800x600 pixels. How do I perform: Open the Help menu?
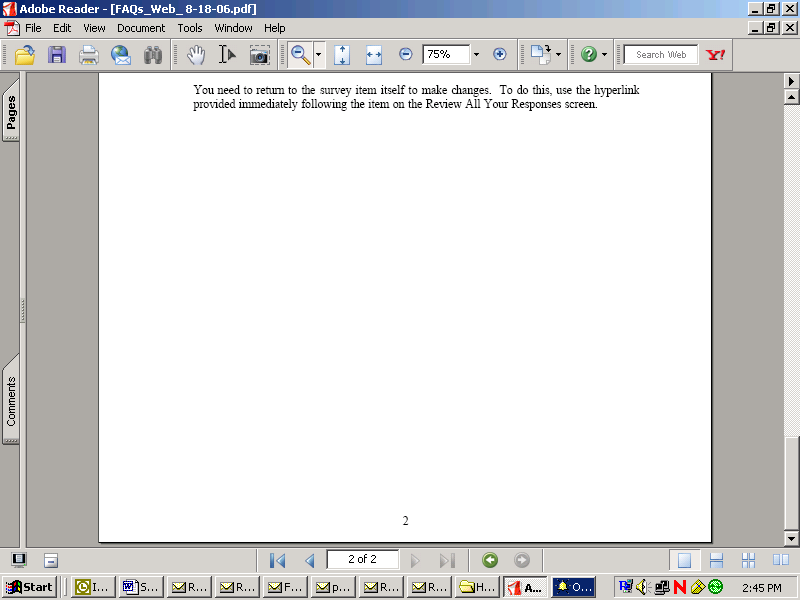[x=274, y=28]
